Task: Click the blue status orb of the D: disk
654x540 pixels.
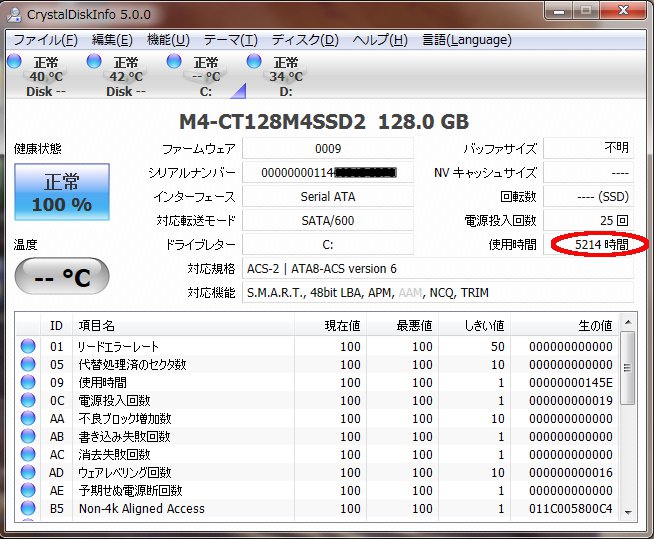Action: (x=254, y=61)
